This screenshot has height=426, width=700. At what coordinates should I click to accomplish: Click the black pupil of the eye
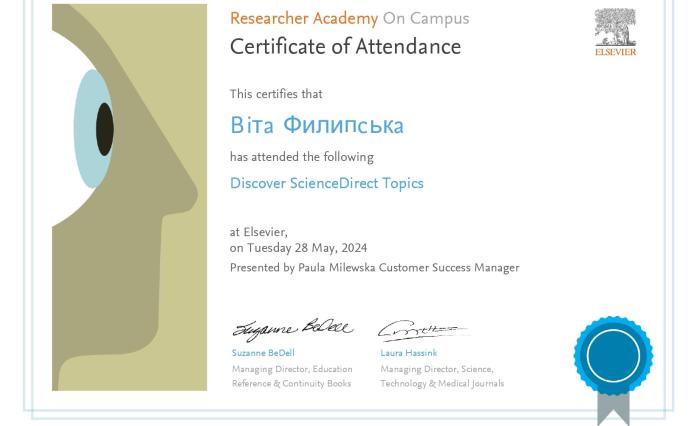[x=104, y=128]
